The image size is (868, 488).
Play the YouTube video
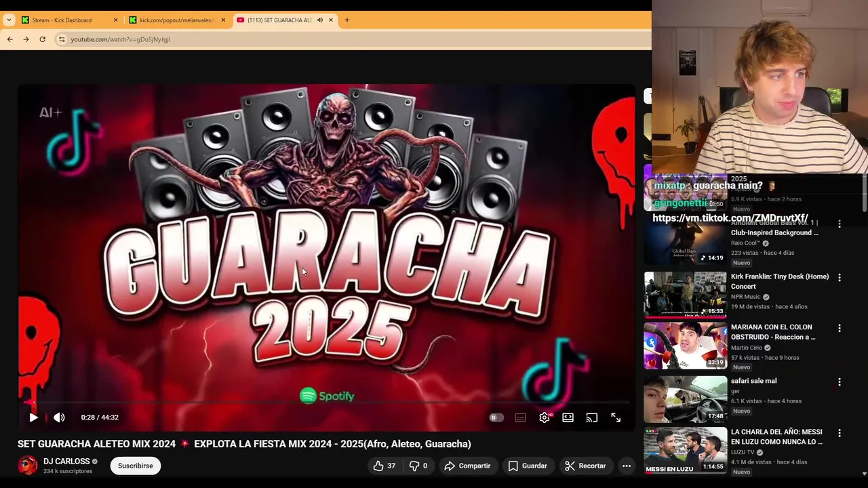pyautogui.click(x=33, y=418)
